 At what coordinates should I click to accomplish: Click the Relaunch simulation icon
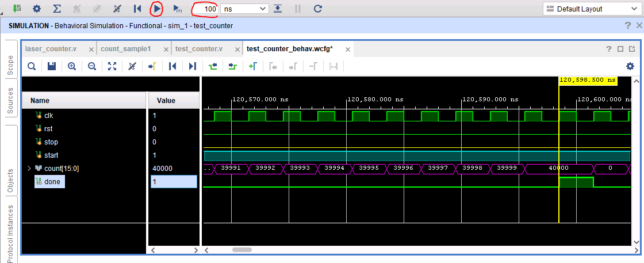point(317,9)
